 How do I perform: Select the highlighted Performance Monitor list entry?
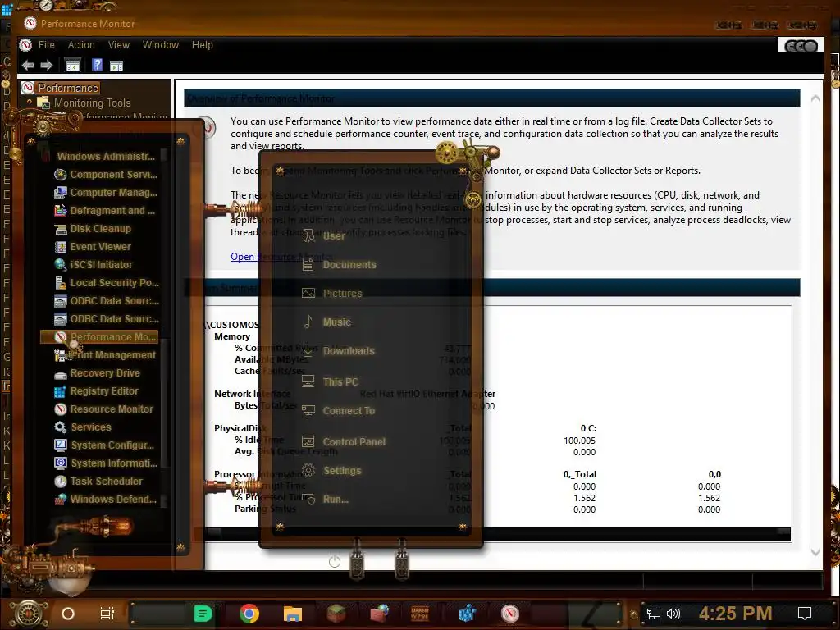tap(99, 337)
